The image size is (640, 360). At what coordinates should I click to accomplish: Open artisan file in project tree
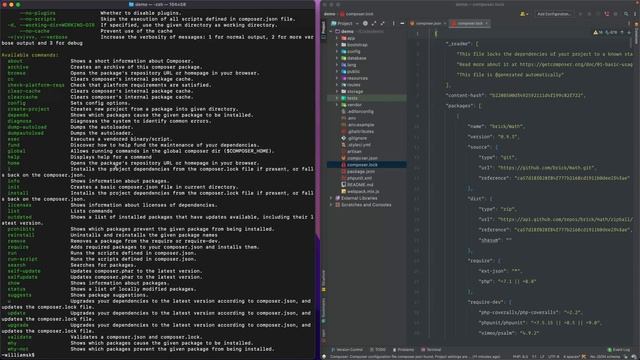click(351, 151)
